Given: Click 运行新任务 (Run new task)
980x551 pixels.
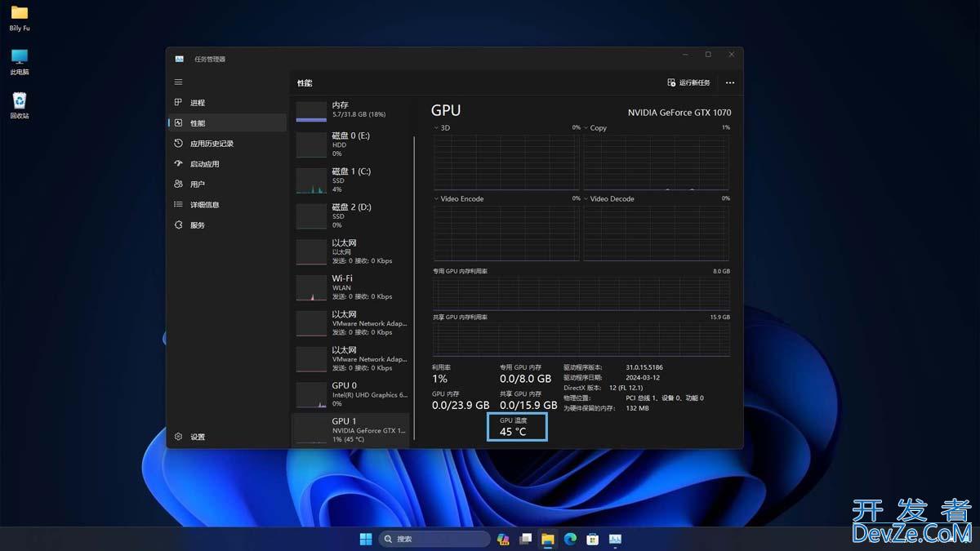Looking at the screenshot, I should (x=688, y=82).
